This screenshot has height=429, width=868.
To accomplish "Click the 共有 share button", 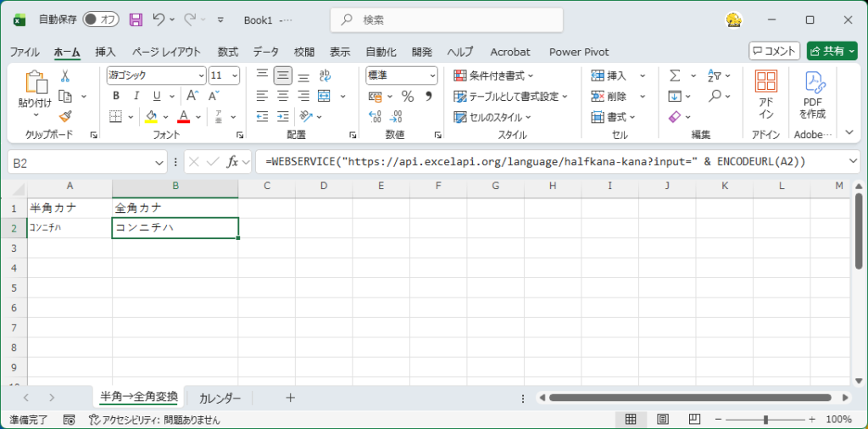I will coord(832,51).
